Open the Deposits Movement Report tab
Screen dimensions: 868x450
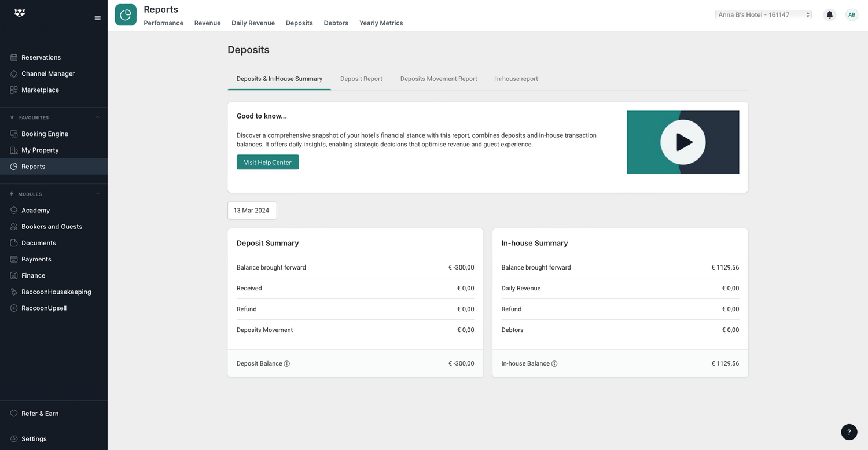[x=439, y=79]
